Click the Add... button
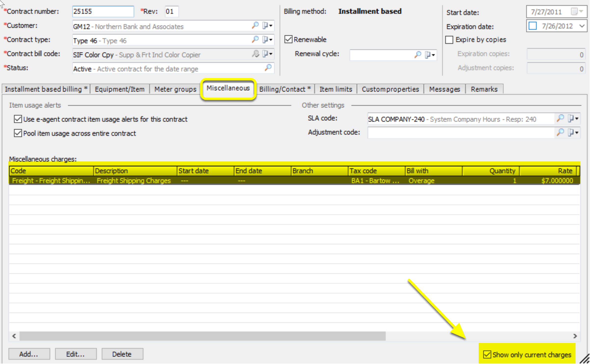The image size is (590, 364). tap(29, 354)
